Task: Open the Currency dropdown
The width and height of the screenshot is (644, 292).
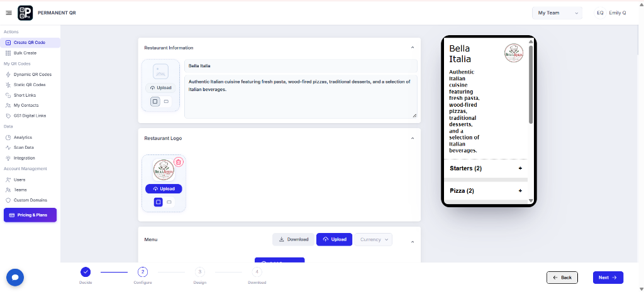Action: [x=374, y=239]
